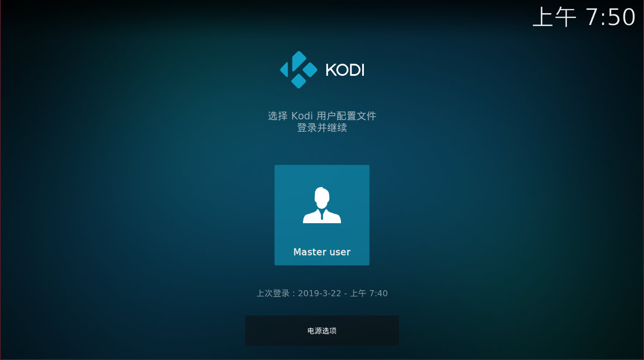The image size is (644, 360).
Task: Click the bottom diamond of Kodi logo
Action: (x=299, y=81)
